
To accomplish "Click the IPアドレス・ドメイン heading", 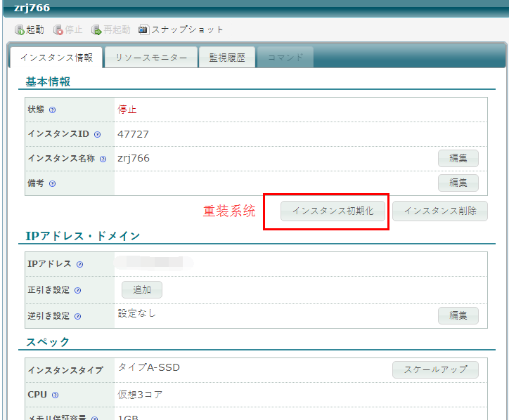I will [x=83, y=236].
